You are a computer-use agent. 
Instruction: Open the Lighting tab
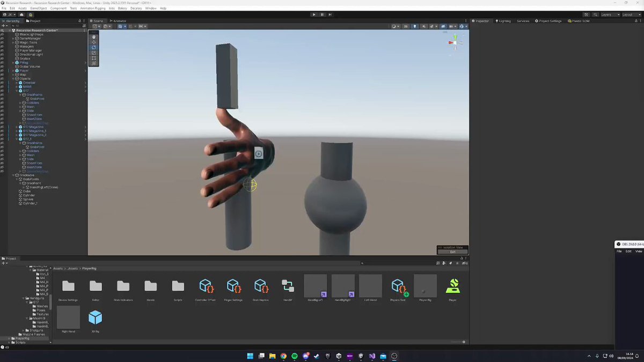coord(503,21)
